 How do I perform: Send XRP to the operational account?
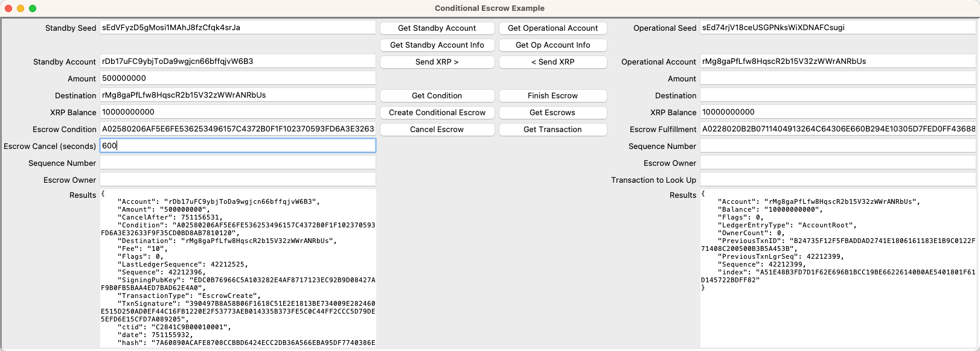pos(437,62)
